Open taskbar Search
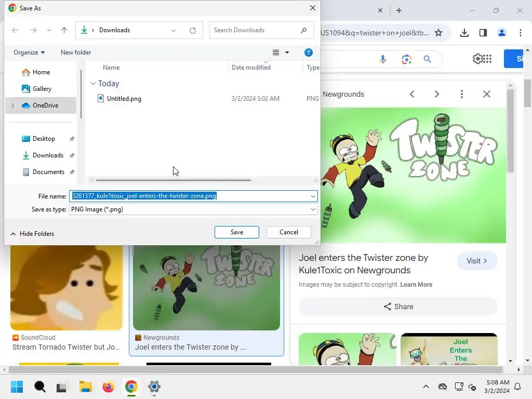Screen dimensions: 532x399 point(39,387)
